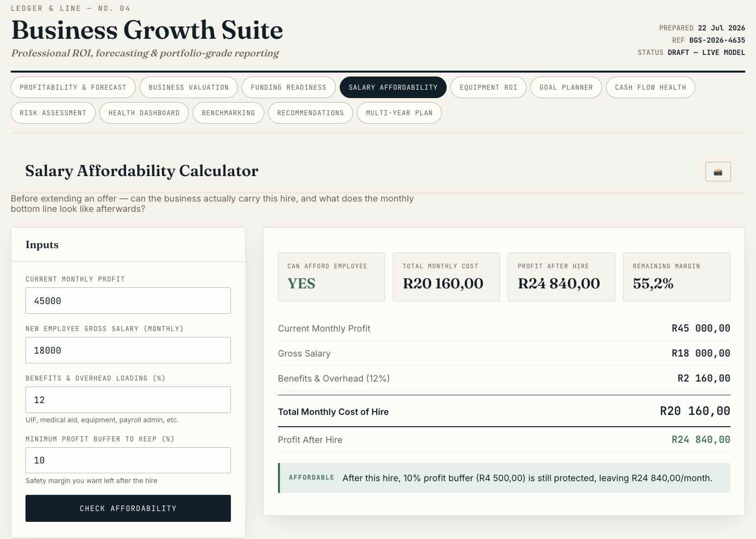Open the Goal Planner tab

coord(566,87)
